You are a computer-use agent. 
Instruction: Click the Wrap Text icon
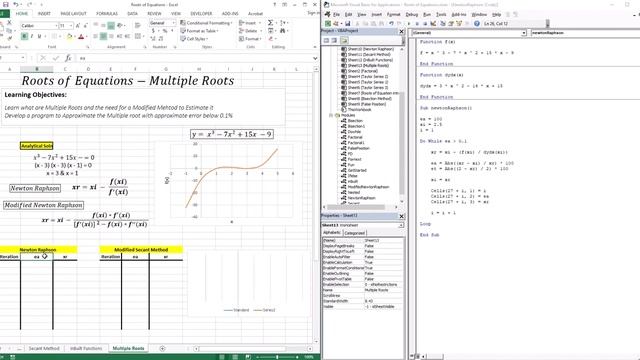point(138,26)
